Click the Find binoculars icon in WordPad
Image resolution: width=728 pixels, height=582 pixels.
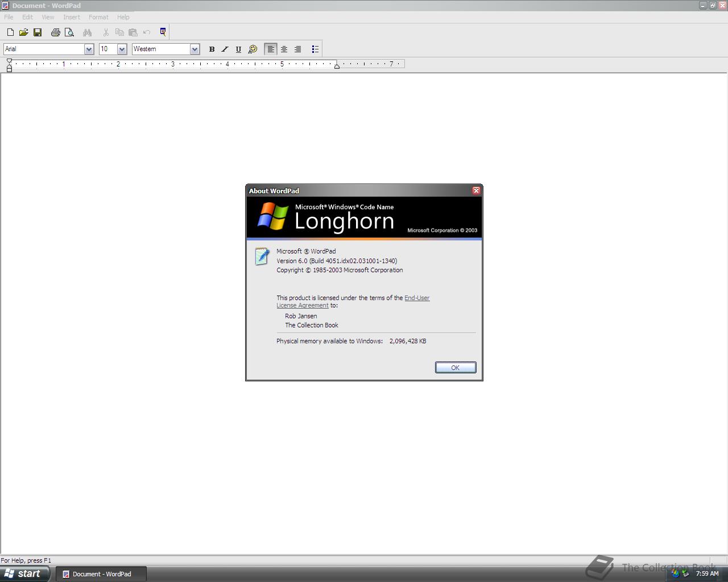pyautogui.click(x=88, y=32)
